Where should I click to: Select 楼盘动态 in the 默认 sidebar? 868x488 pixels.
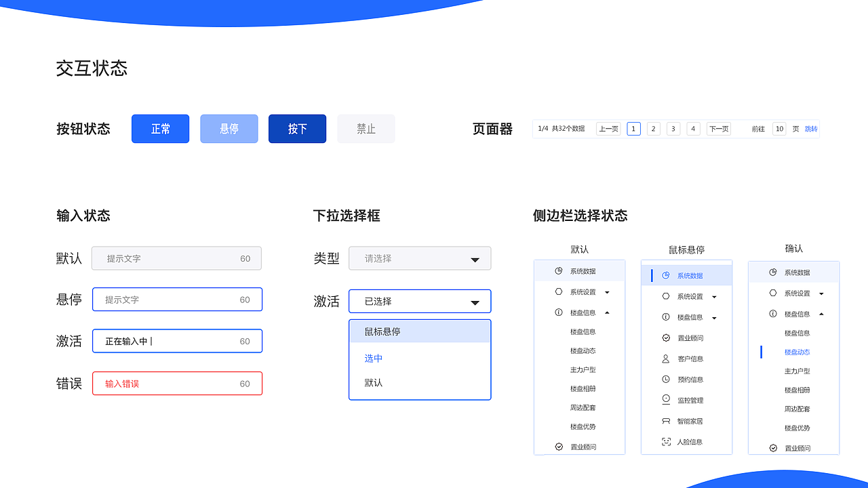[x=583, y=351]
